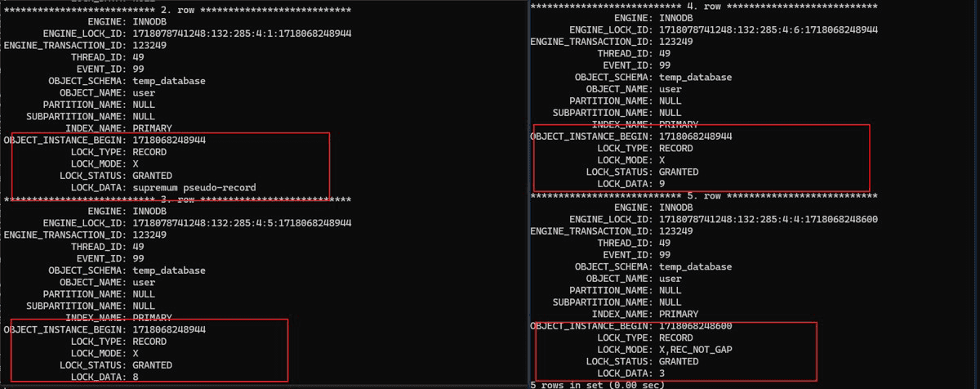This screenshot has height=389, width=980.
Task: Select the '2. row' header line
Action: point(178,10)
